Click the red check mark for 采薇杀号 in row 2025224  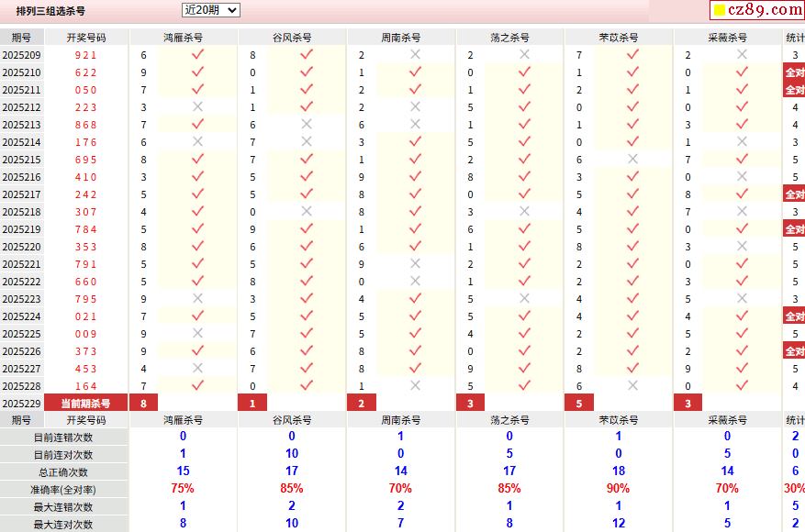coord(742,316)
